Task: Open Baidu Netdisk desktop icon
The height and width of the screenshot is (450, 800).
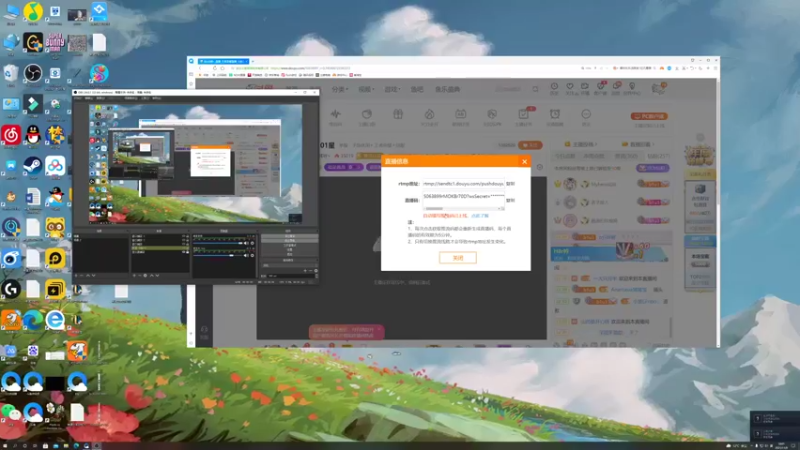Action: click(x=55, y=166)
